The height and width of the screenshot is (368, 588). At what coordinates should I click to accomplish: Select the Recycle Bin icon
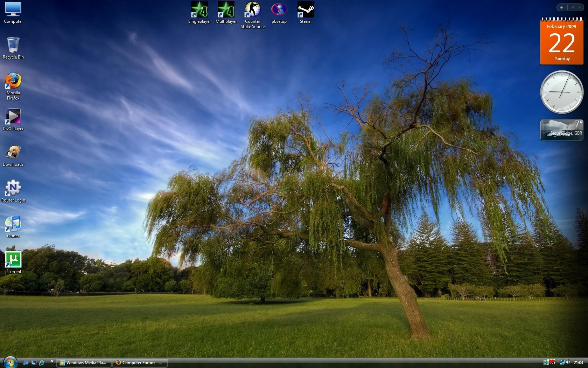(x=13, y=48)
